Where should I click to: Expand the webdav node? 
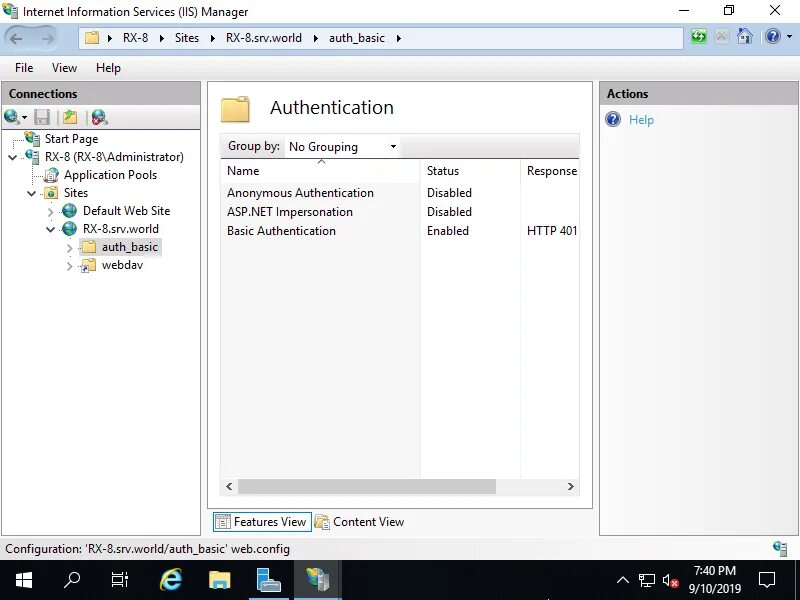(x=69, y=266)
